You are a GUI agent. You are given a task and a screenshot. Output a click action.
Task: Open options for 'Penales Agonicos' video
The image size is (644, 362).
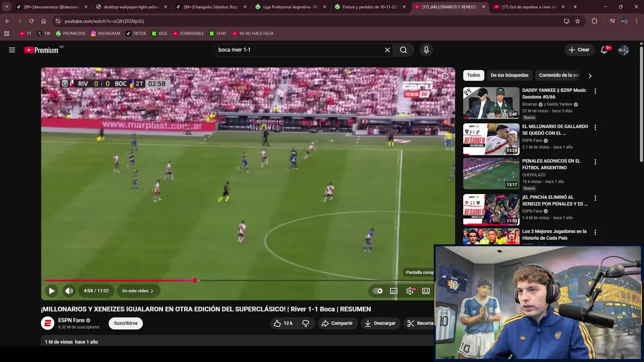(x=595, y=162)
